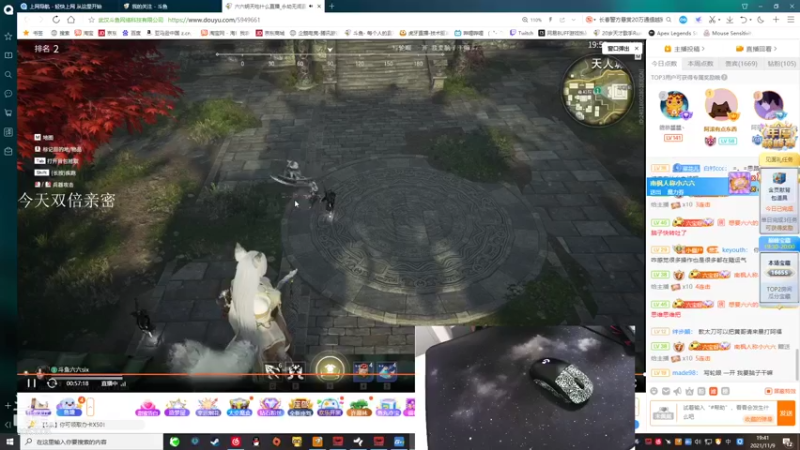Open the 百度 bookmark
Screen dimensions: 800x450
point(132,33)
